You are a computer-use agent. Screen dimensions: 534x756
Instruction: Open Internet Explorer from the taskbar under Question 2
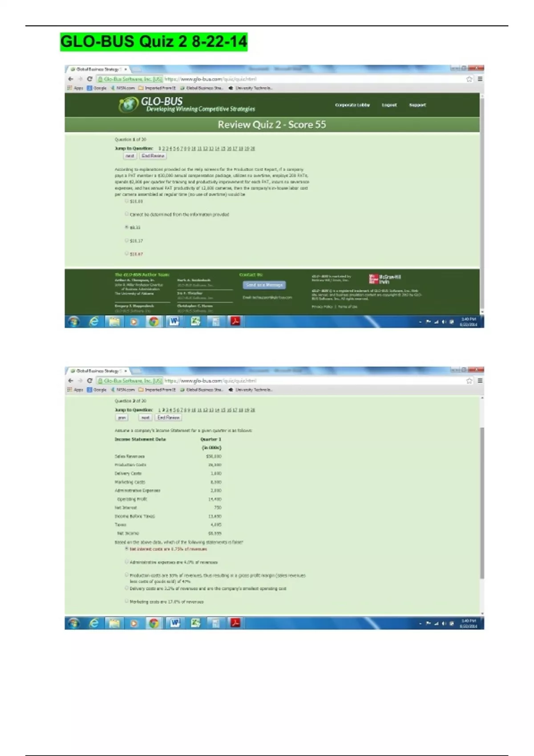click(x=94, y=623)
